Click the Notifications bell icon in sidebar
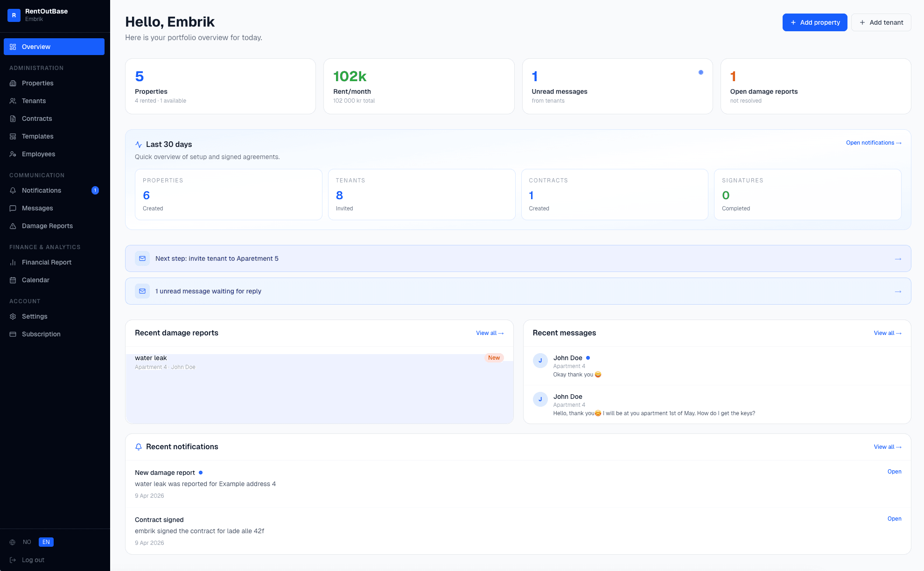Image resolution: width=924 pixels, height=571 pixels. pos(13,190)
